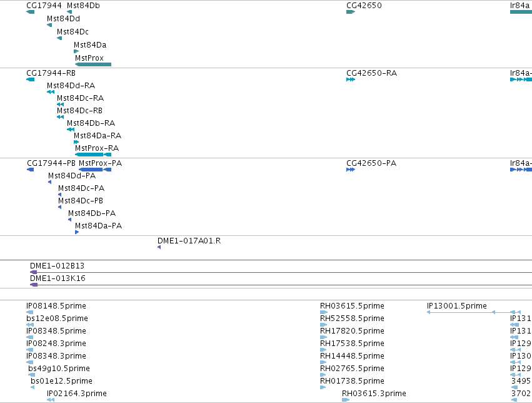Choose transcript Mst84Dc-RB
Screen dimensions: 532x403
point(80,111)
